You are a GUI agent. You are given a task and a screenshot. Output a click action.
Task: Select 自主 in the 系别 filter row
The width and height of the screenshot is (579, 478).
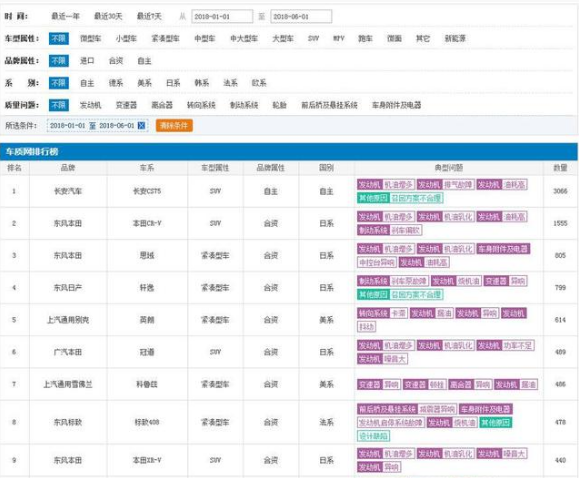[x=87, y=83]
